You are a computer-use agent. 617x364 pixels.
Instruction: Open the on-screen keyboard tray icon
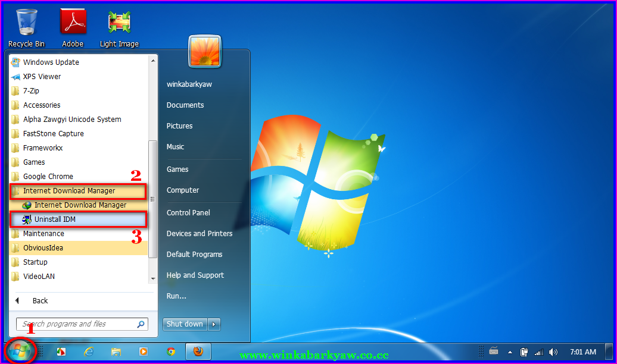[494, 351]
